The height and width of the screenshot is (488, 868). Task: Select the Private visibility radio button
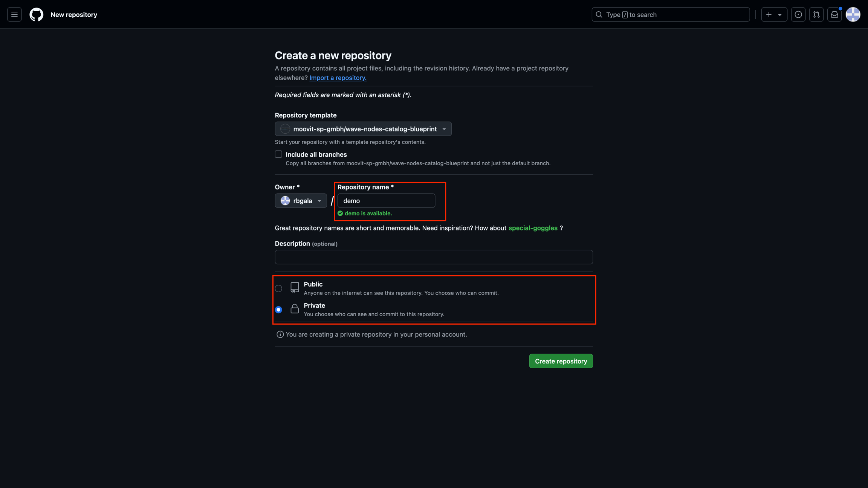coord(278,310)
